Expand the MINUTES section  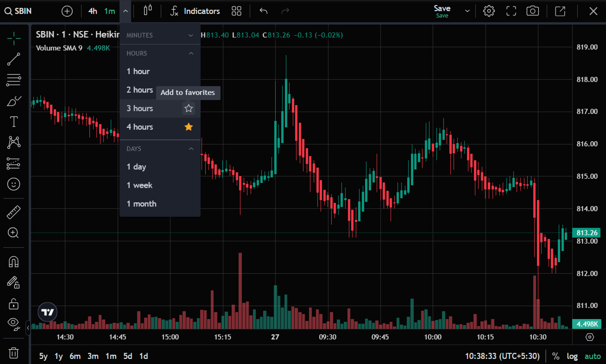pos(160,35)
